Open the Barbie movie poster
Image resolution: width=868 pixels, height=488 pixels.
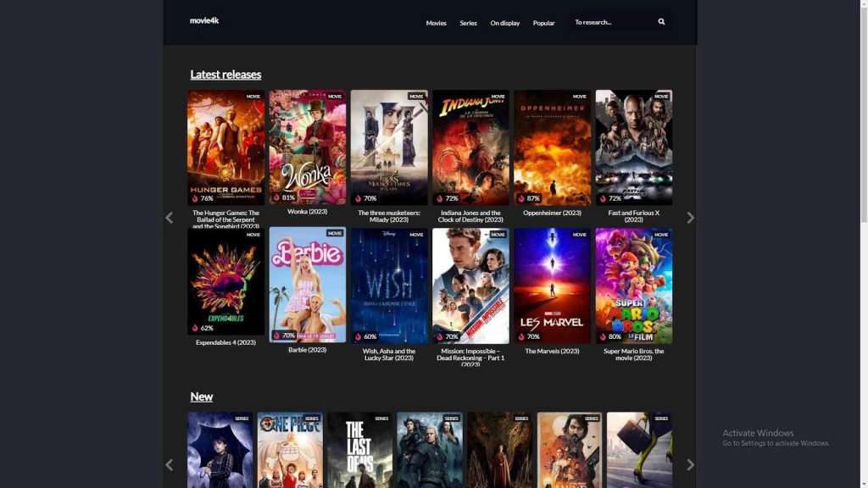point(307,285)
